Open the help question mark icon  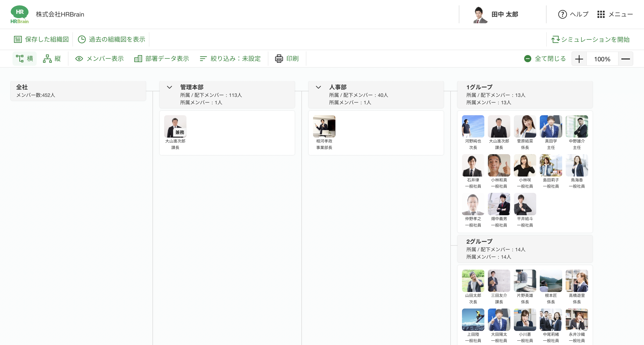pyautogui.click(x=562, y=14)
